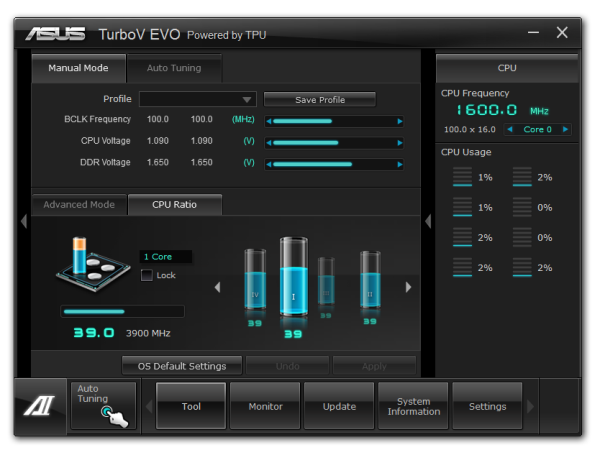Increase DDR Voltage with right arrow
The image size is (600, 455).
tap(400, 164)
